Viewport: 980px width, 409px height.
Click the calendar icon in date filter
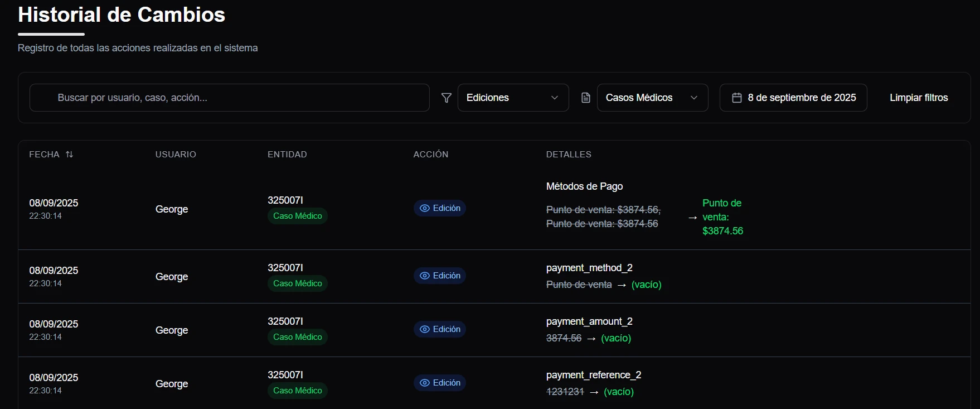point(736,98)
